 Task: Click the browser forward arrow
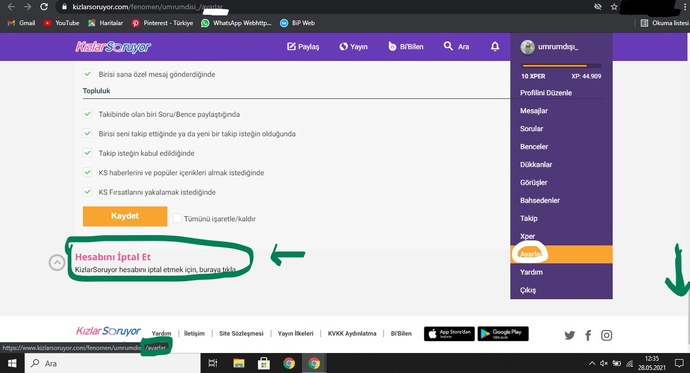(x=28, y=7)
